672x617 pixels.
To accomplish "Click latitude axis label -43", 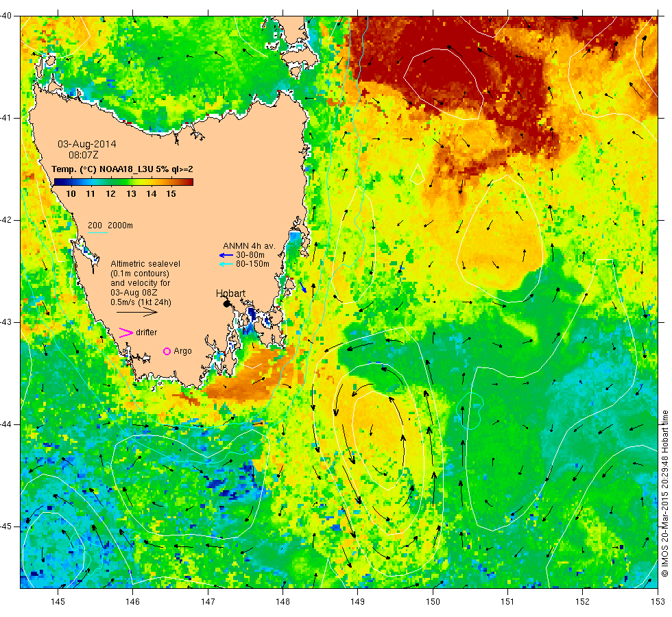I will coord(5,322).
